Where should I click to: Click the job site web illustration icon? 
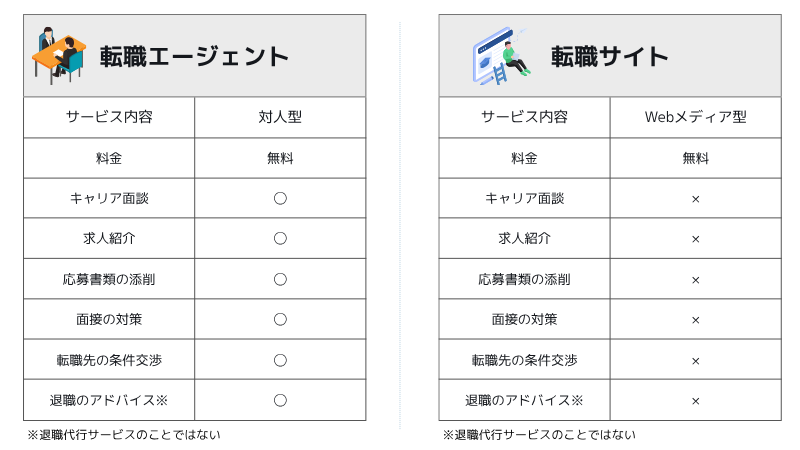(x=497, y=57)
